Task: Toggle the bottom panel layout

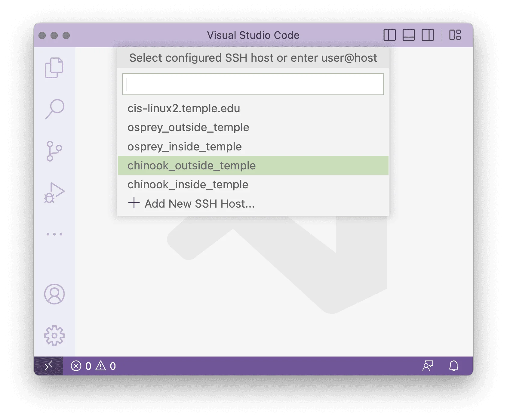Action: [408, 35]
